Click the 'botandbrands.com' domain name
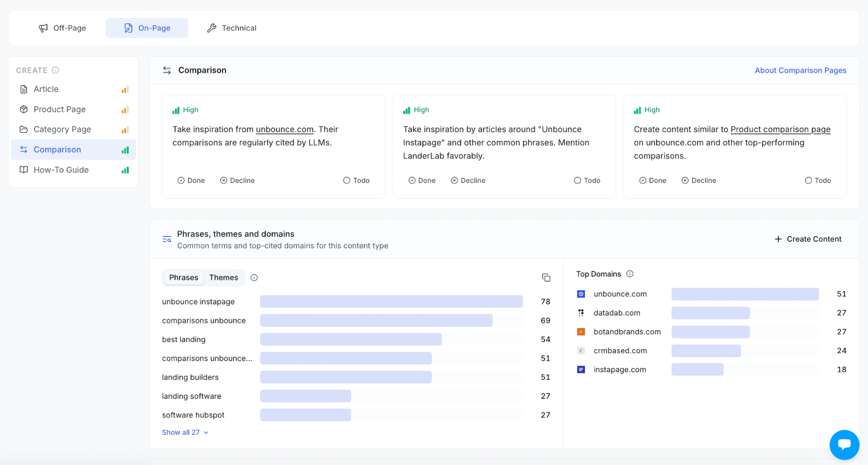 627,332
